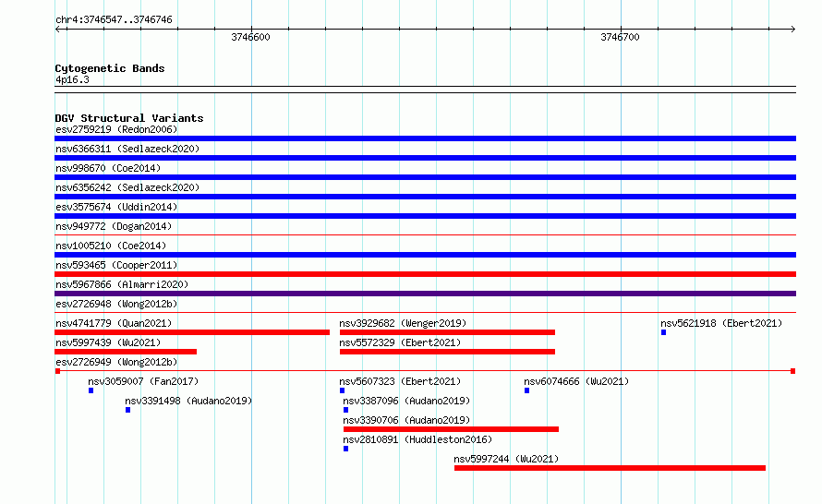Image resolution: width=822 pixels, height=504 pixels.
Task: Click the thin red line under esv2726948
Action: coord(425,313)
